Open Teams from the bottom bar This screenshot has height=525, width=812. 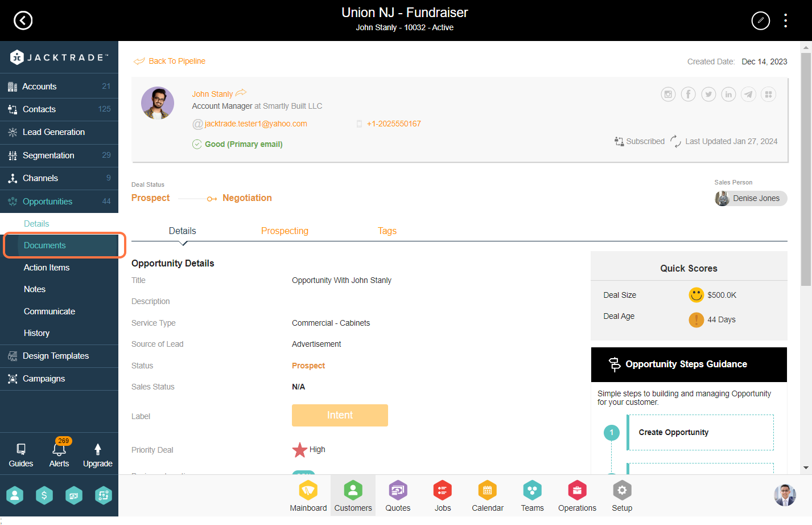[x=532, y=496]
